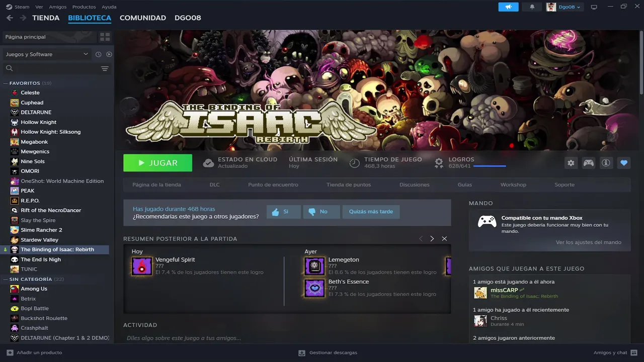Open controller settings gamepad icon
The height and width of the screenshot is (362, 644).
[x=588, y=163]
